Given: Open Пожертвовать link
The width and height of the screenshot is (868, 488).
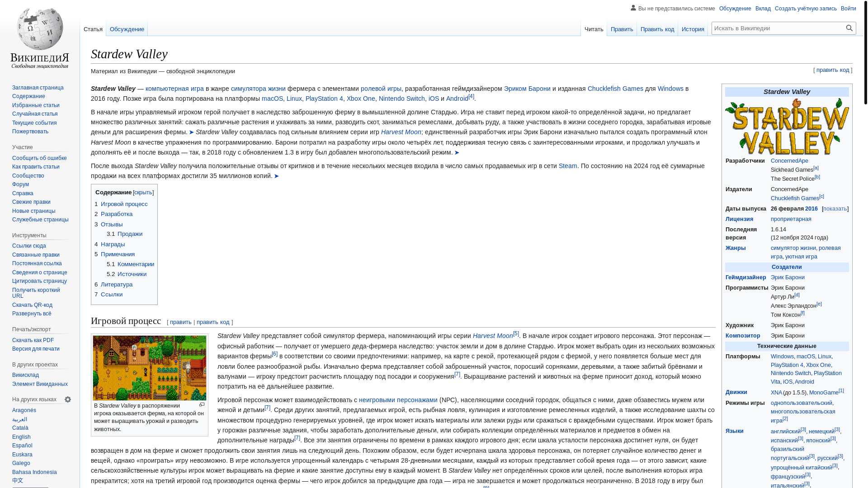Looking at the screenshot, I should [30, 131].
